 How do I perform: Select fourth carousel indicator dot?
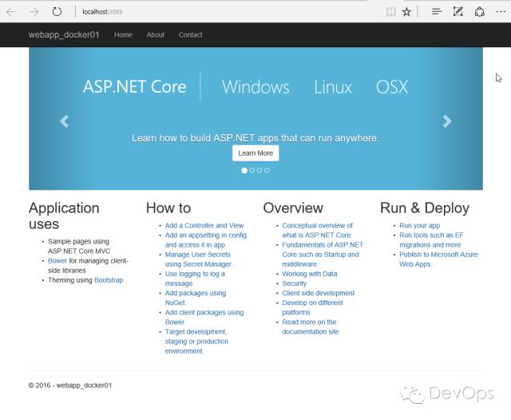pyautogui.click(x=267, y=170)
